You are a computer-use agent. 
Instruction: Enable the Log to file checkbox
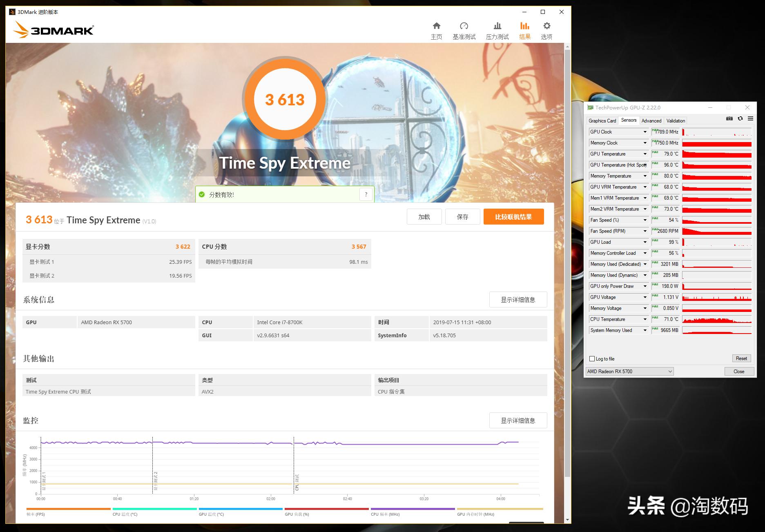592,358
